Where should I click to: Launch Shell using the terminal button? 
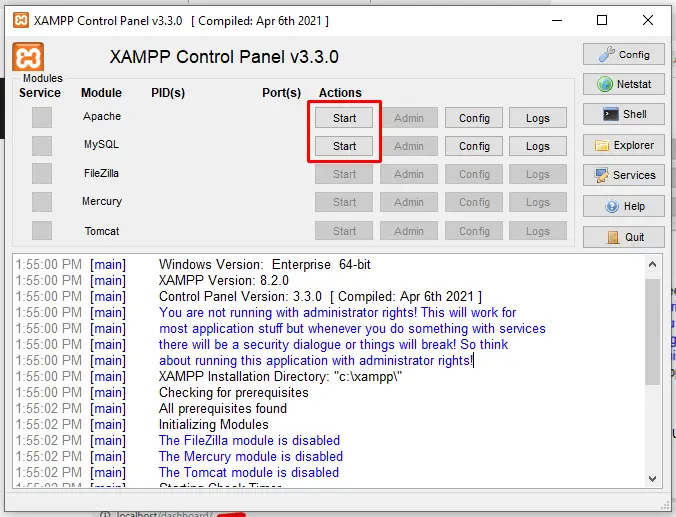coord(623,114)
